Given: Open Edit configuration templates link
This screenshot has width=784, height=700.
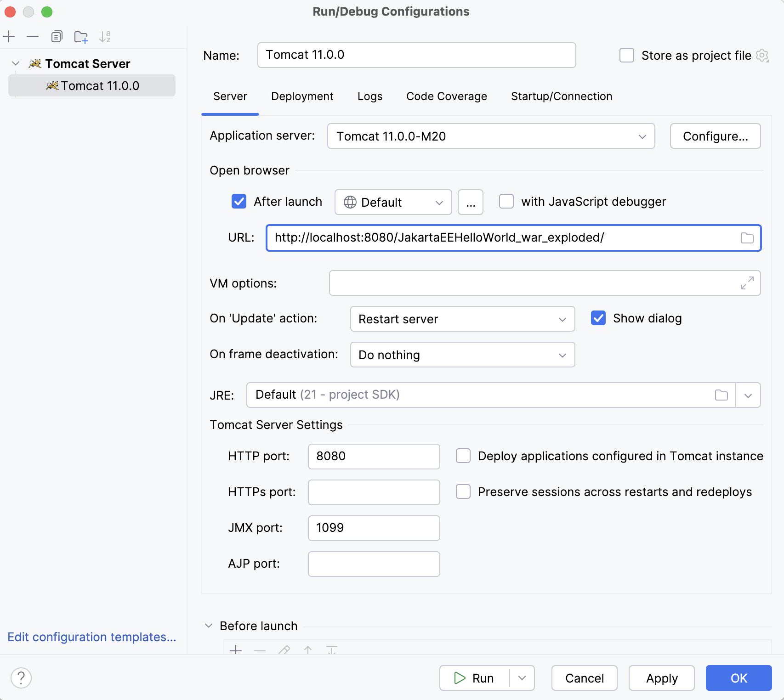Looking at the screenshot, I should point(92,637).
